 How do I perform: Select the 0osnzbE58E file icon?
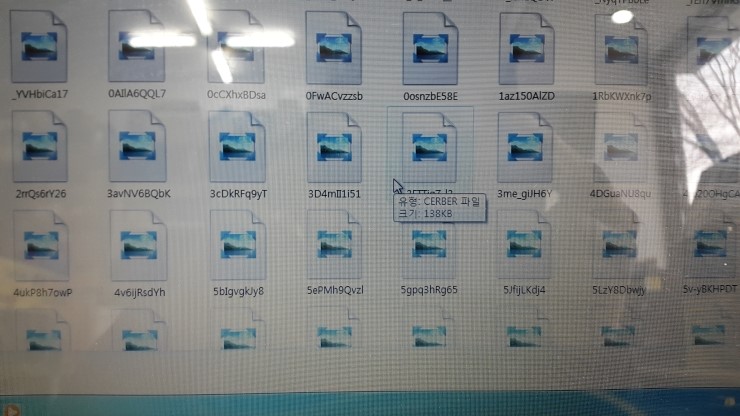pyautogui.click(x=430, y=48)
